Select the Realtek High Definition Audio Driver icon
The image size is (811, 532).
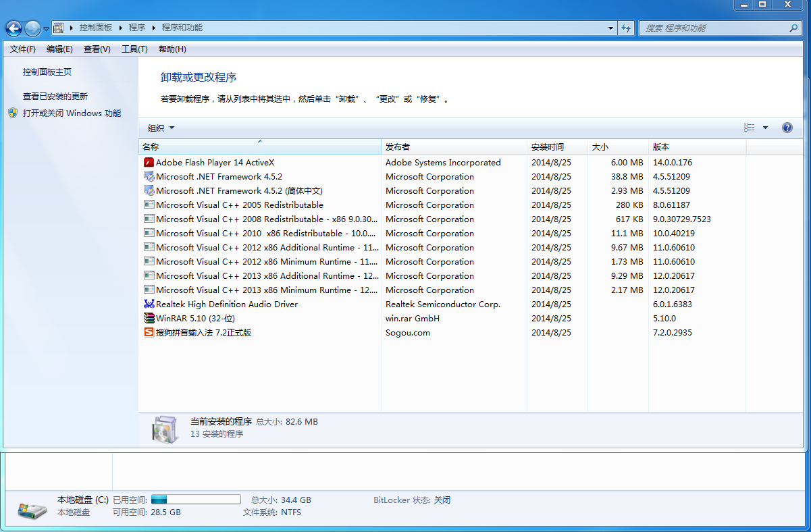(x=149, y=304)
